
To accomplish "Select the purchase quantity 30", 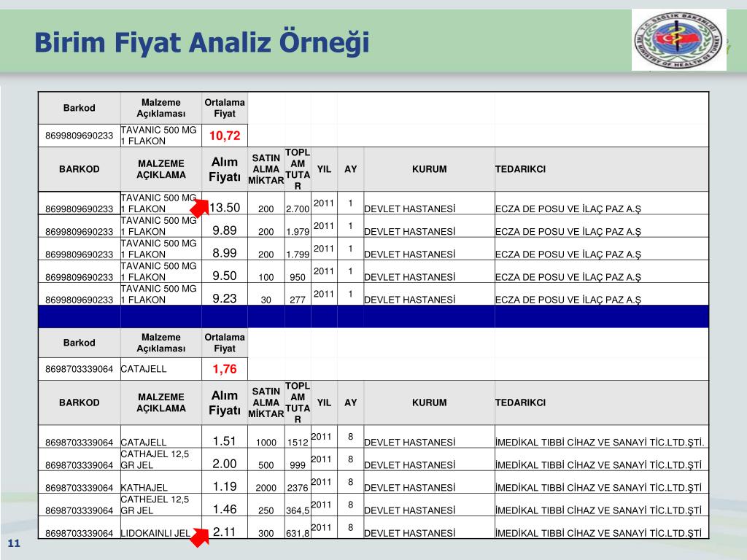I will pyautogui.click(x=266, y=300).
